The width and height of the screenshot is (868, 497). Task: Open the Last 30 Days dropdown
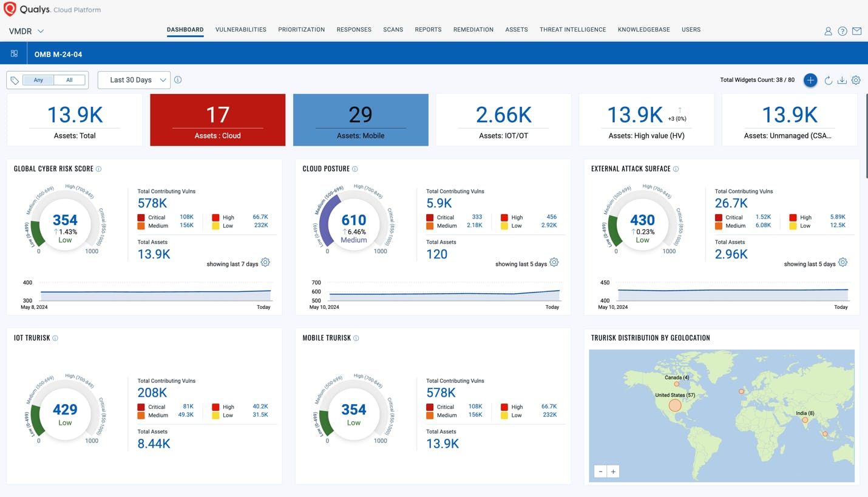(134, 79)
